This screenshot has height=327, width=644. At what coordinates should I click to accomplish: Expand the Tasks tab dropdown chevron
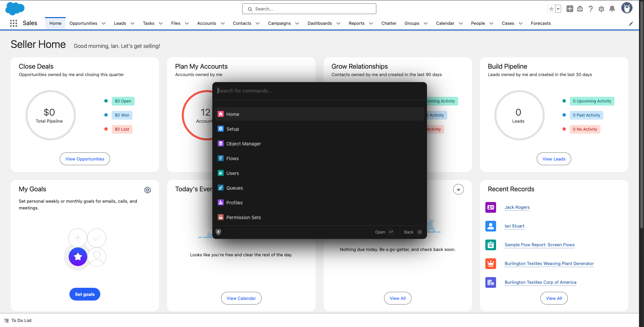pos(161,23)
